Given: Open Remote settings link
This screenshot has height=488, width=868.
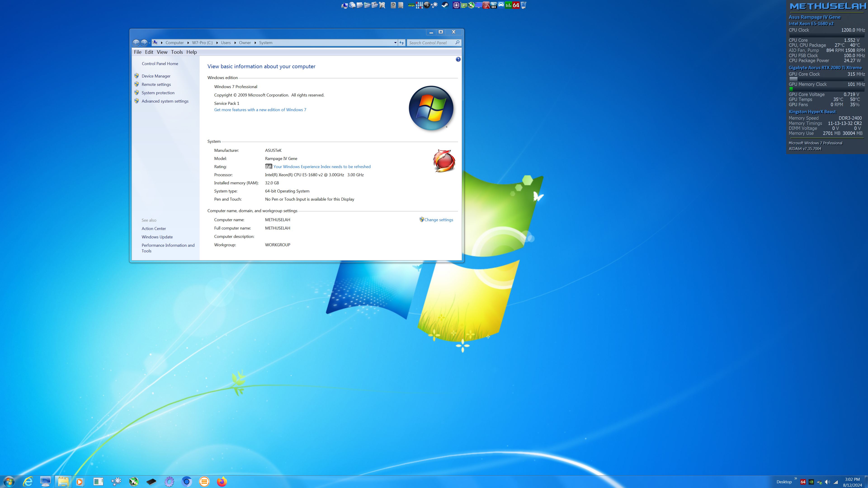Looking at the screenshot, I should coord(156,84).
